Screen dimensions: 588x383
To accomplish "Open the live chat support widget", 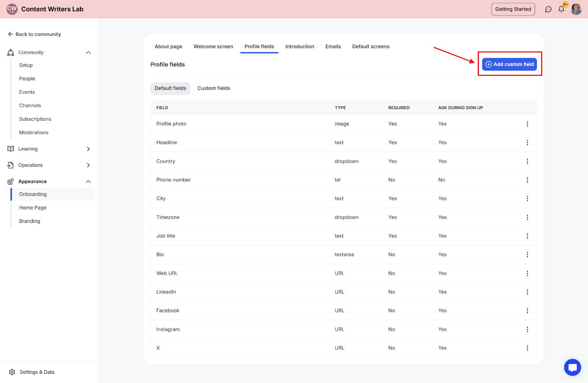I will pos(573,367).
